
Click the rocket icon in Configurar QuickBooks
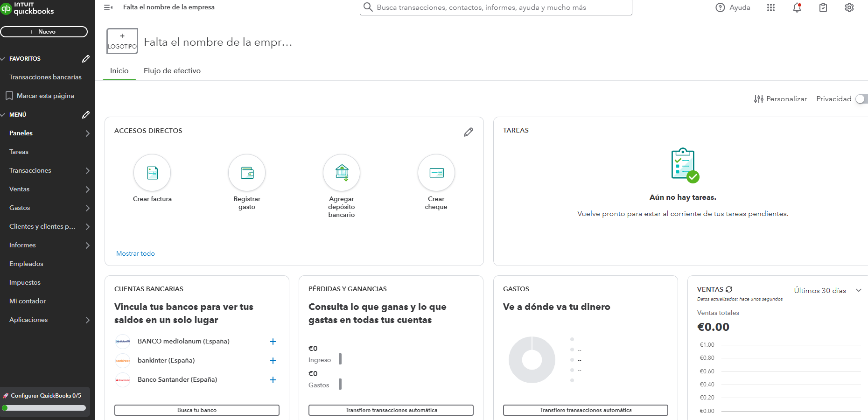click(x=6, y=396)
